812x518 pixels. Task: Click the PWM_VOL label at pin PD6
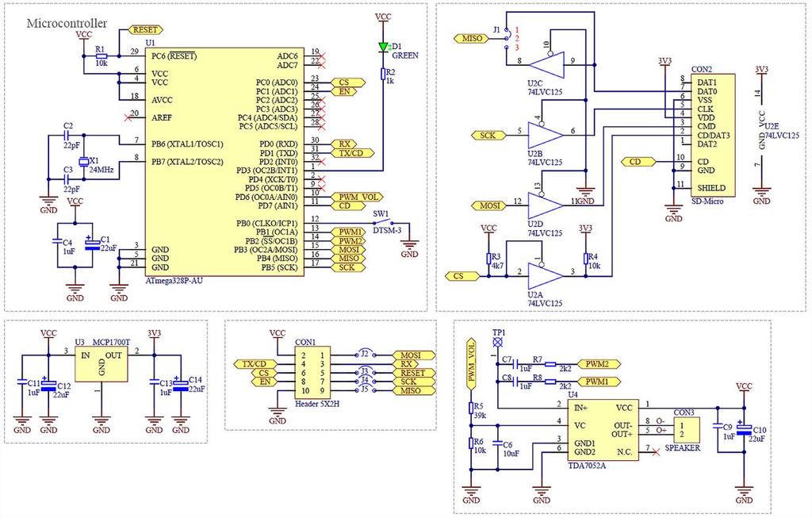pyautogui.click(x=358, y=197)
